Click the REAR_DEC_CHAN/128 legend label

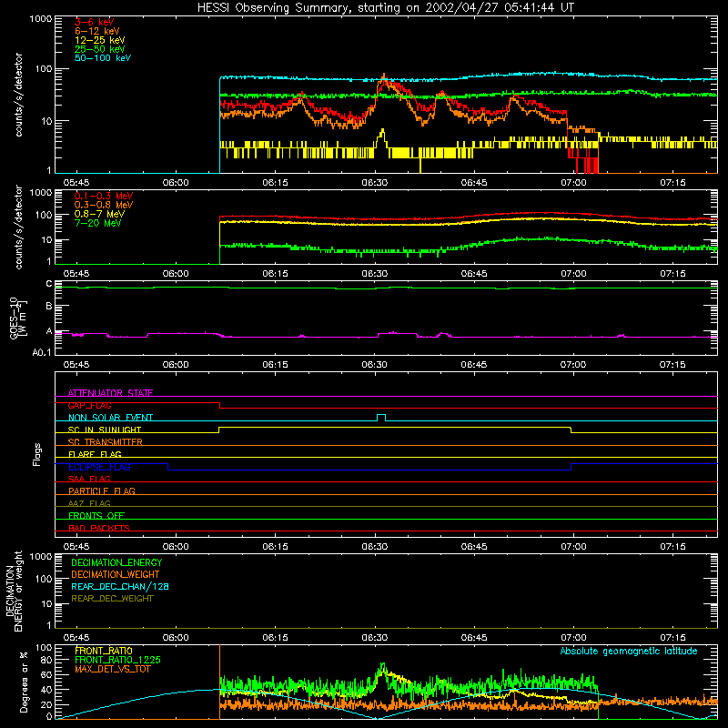pyautogui.click(x=120, y=586)
